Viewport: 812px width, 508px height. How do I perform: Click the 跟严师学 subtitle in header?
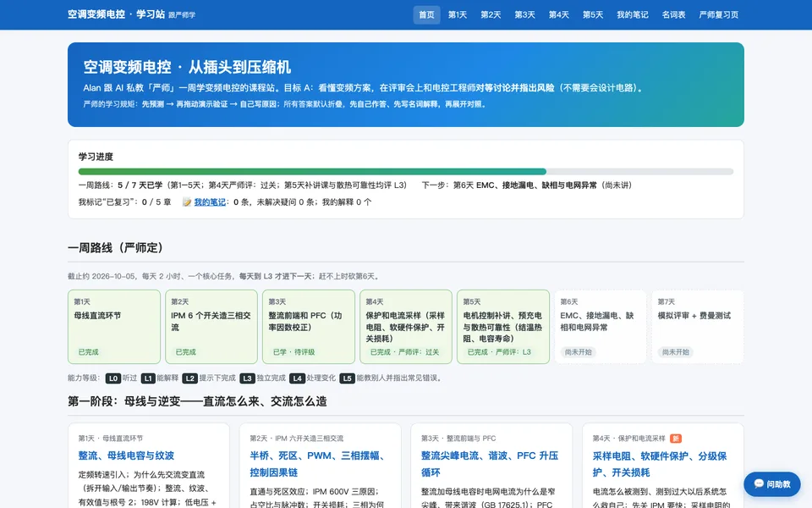(x=182, y=15)
